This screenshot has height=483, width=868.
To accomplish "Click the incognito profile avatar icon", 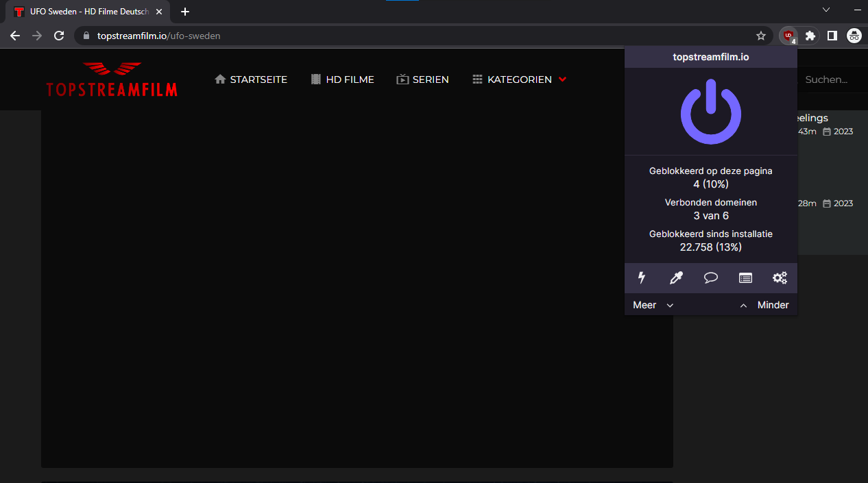I will pyautogui.click(x=854, y=36).
